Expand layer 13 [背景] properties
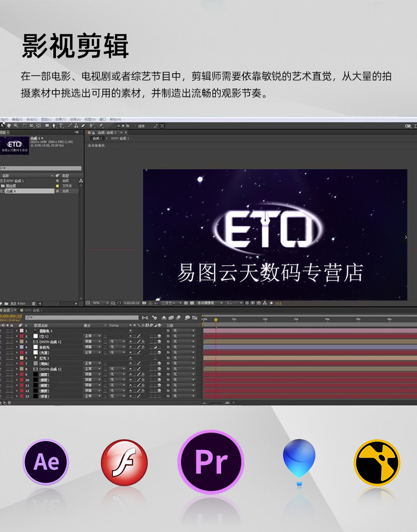This screenshot has height=532, width=417. (x=17, y=396)
